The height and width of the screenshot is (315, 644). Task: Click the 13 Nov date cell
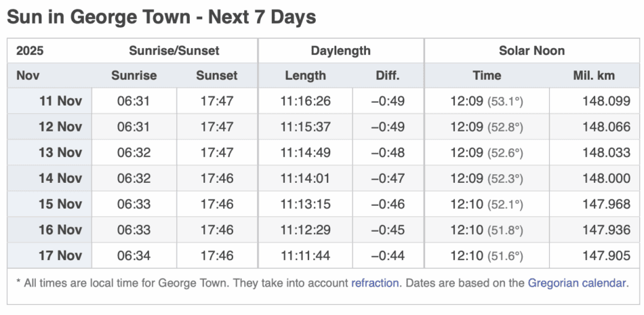click(60, 152)
